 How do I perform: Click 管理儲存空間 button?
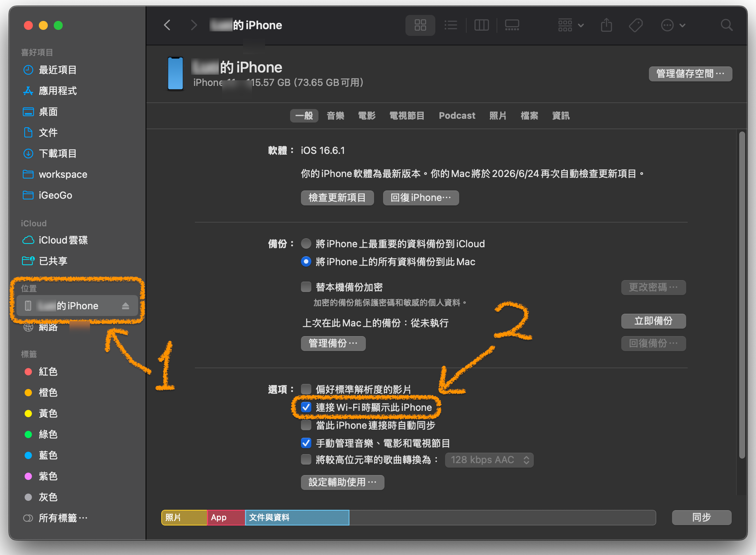pyautogui.click(x=690, y=74)
